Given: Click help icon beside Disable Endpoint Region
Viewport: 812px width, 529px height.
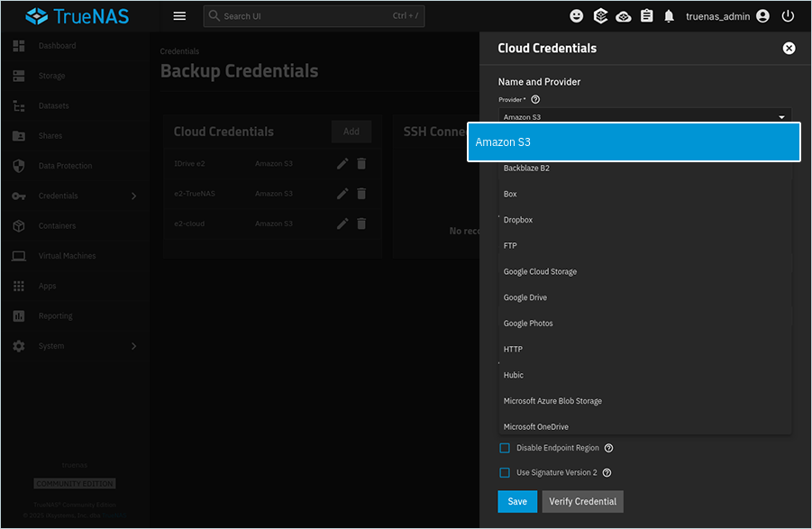Looking at the screenshot, I should coord(608,448).
